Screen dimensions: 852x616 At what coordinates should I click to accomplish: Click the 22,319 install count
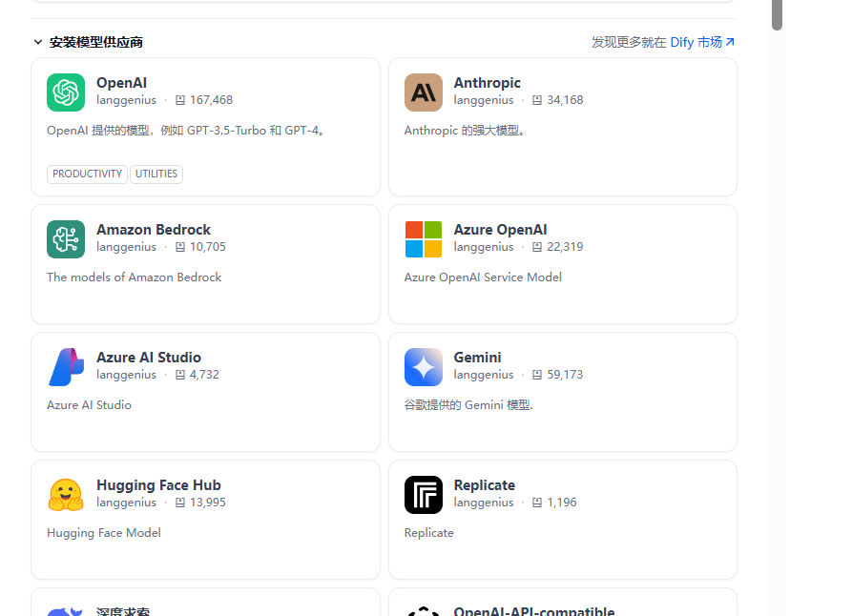565,247
